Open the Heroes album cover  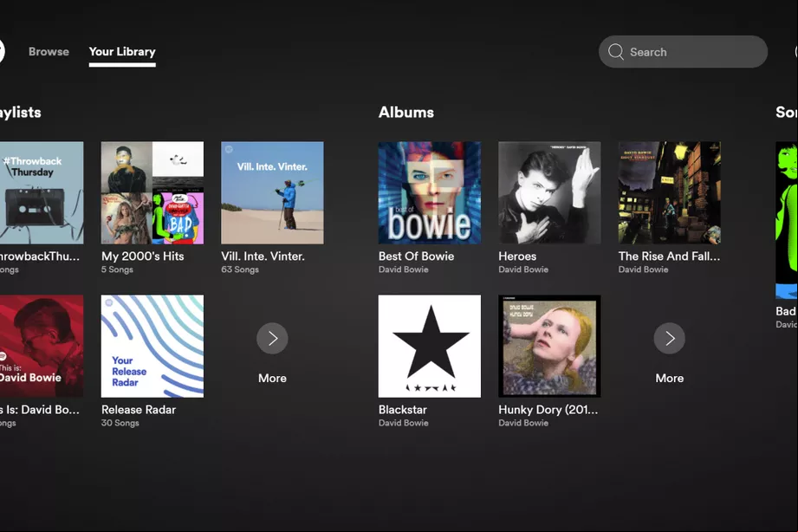tap(549, 193)
